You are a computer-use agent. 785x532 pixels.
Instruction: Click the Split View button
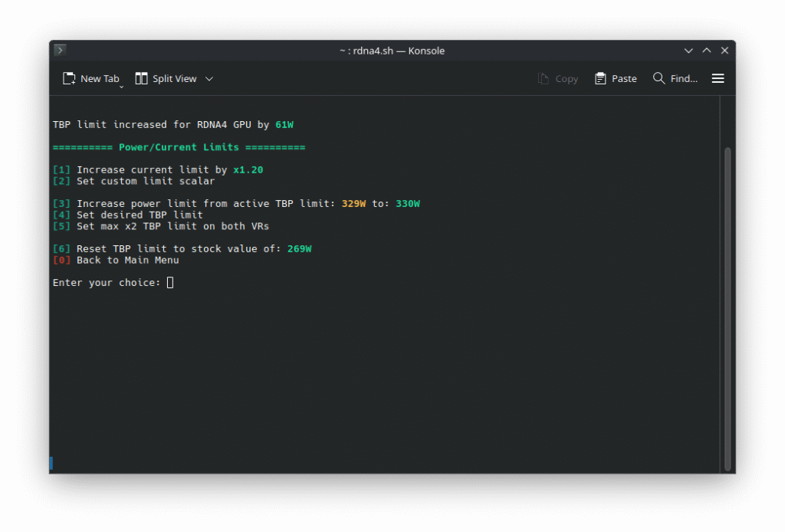click(x=166, y=78)
